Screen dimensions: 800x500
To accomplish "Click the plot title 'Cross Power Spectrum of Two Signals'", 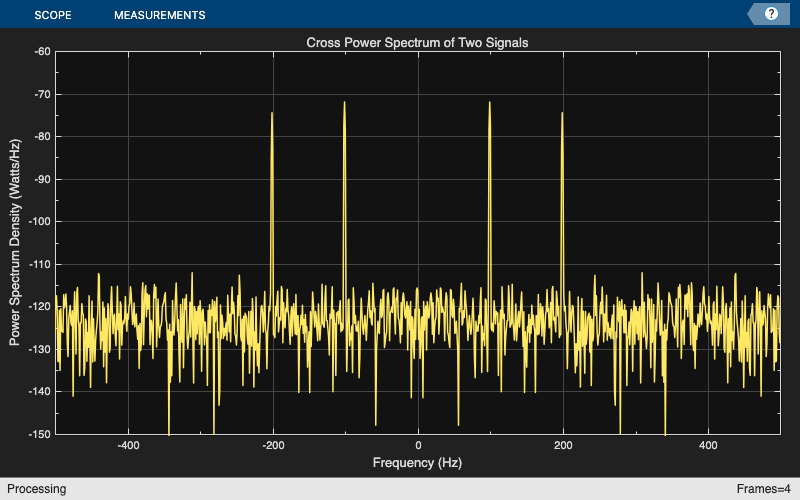I will [x=417, y=42].
